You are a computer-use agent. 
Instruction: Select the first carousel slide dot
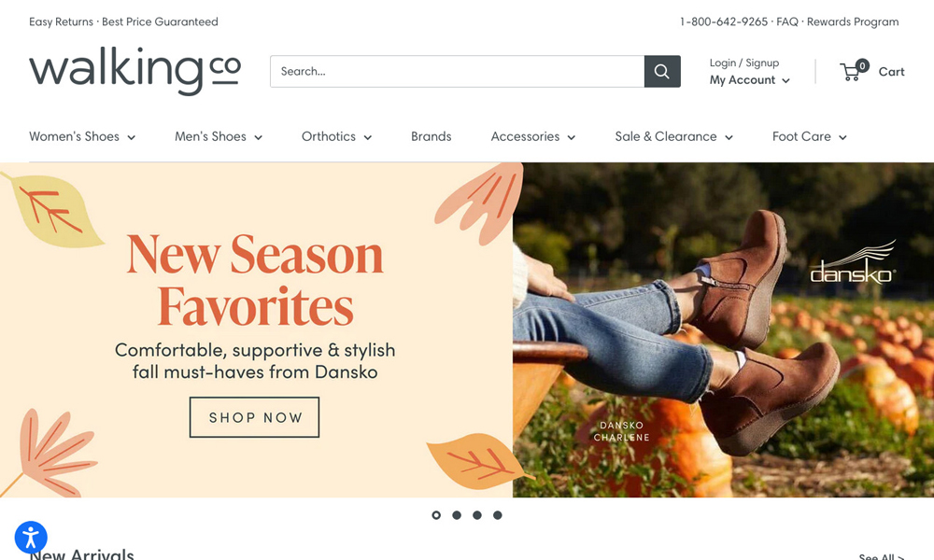pyautogui.click(x=436, y=515)
